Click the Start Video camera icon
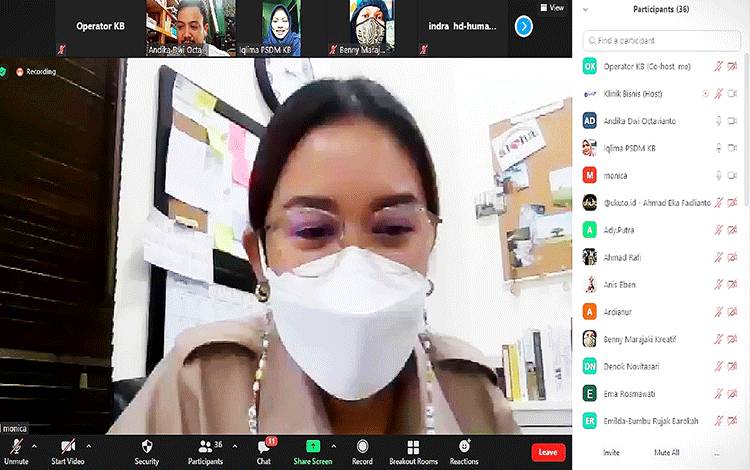The image size is (750, 470). click(68, 447)
